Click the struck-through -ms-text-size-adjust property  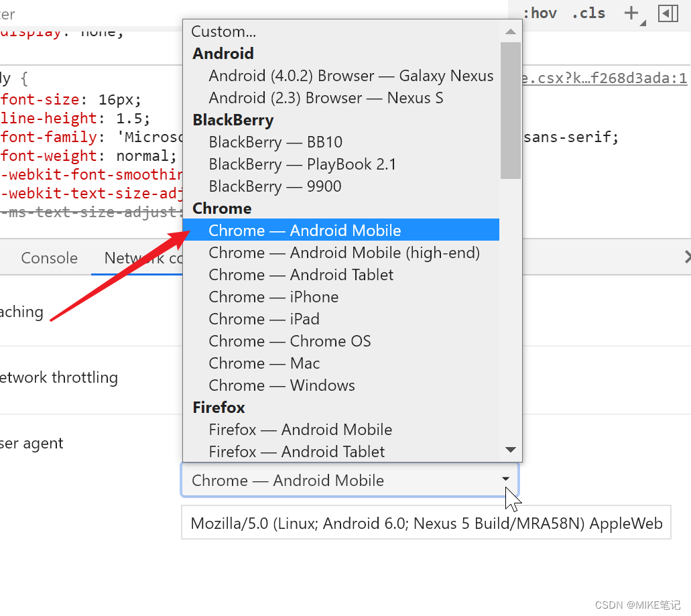[x=91, y=212]
